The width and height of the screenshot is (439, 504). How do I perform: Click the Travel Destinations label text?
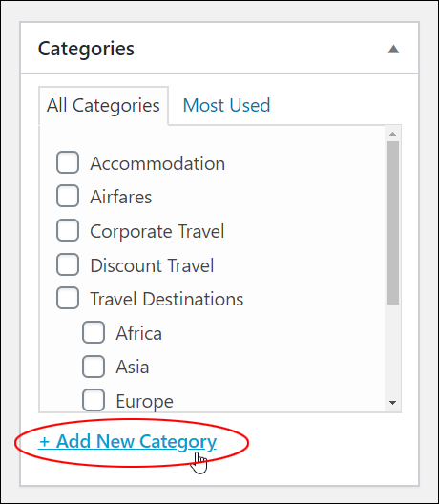[167, 299]
